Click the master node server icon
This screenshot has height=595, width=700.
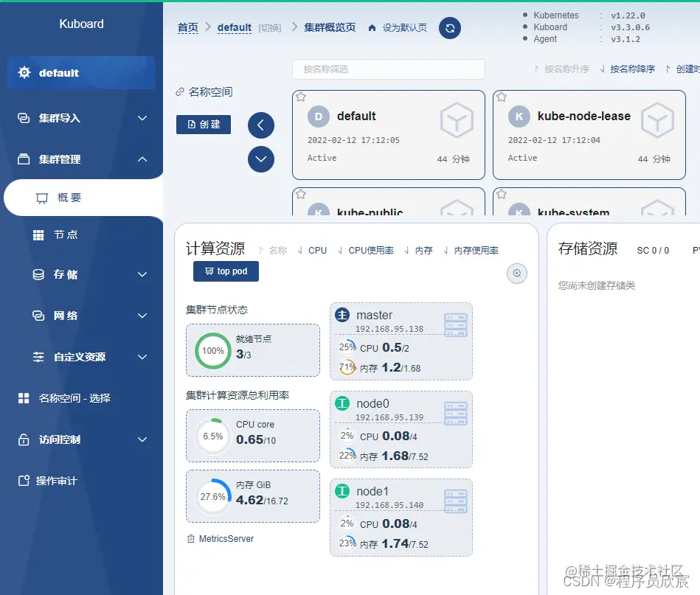pyautogui.click(x=456, y=324)
